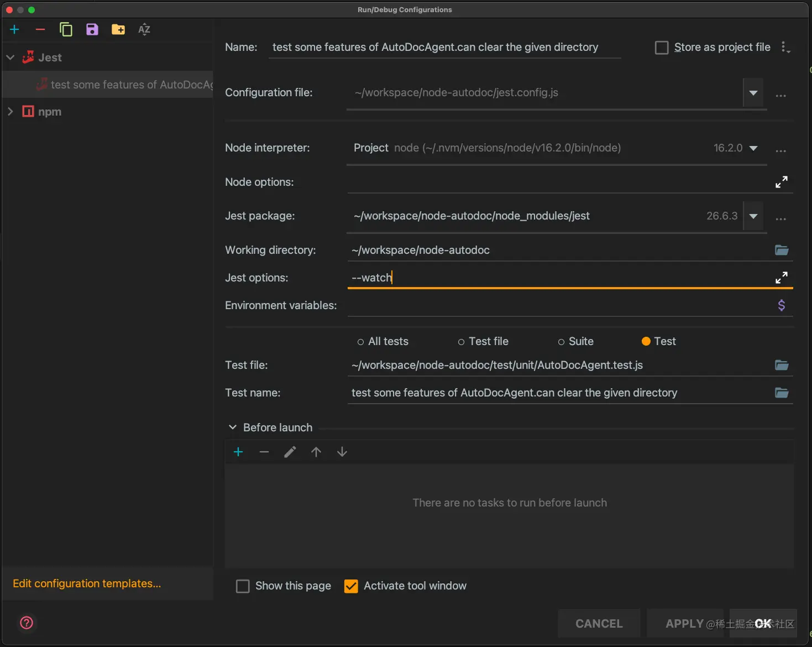Click the OK button
The height and width of the screenshot is (647, 812).
pos(763,623)
